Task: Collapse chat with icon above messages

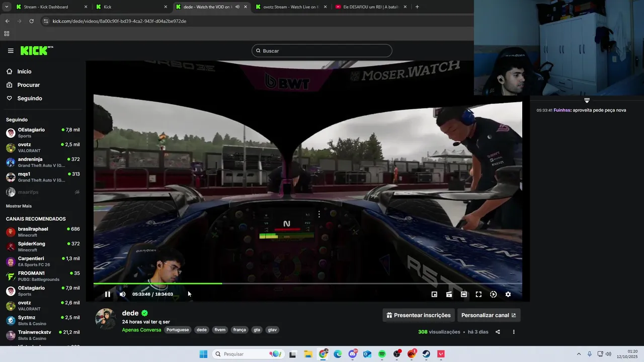Action: point(587,101)
